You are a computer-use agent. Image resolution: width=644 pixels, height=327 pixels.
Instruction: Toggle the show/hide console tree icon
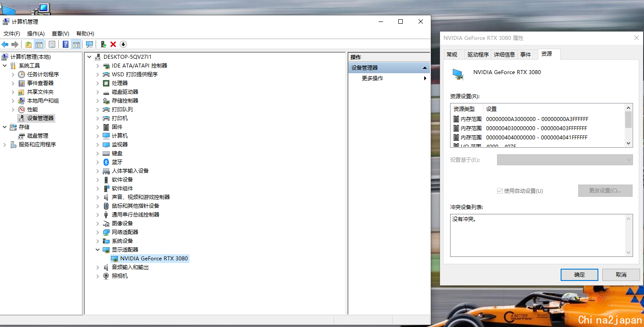point(39,44)
